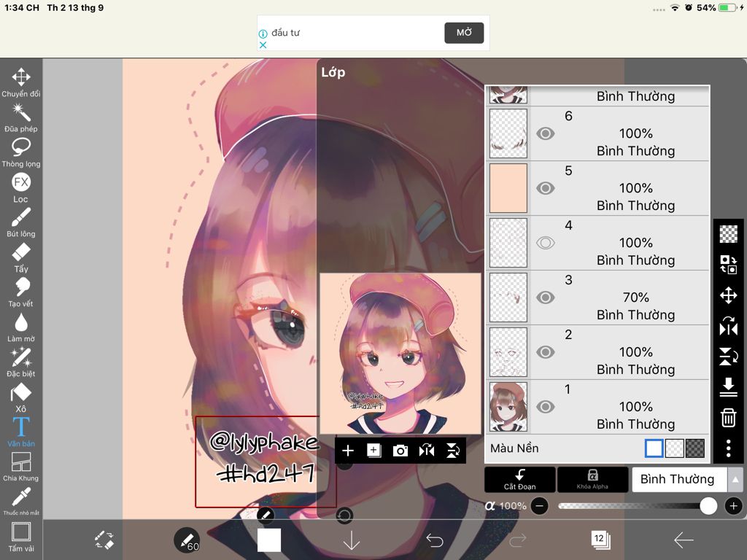This screenshot has height=560, width=747.
Task: Select the Chia Khung frame divider tool
Action: (21, 467)
